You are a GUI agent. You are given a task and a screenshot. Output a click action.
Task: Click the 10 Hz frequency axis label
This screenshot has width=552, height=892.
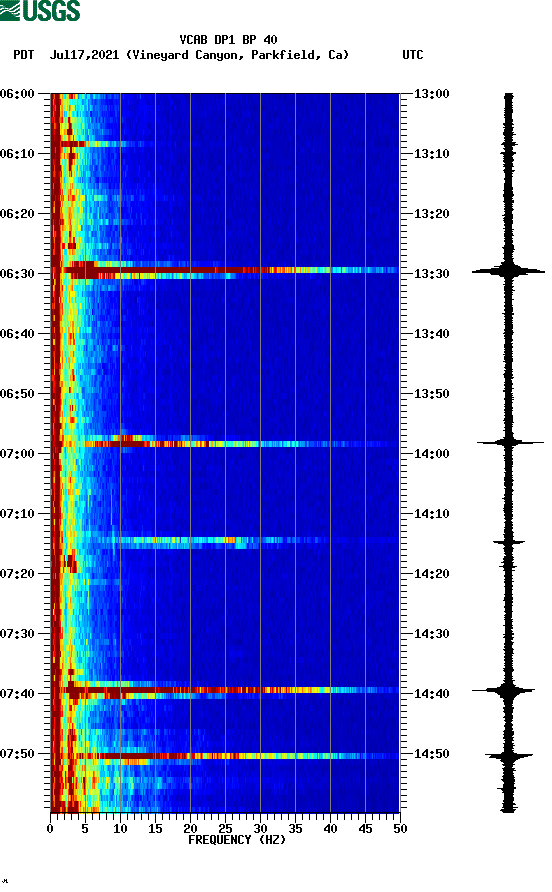tap(120, 829)
